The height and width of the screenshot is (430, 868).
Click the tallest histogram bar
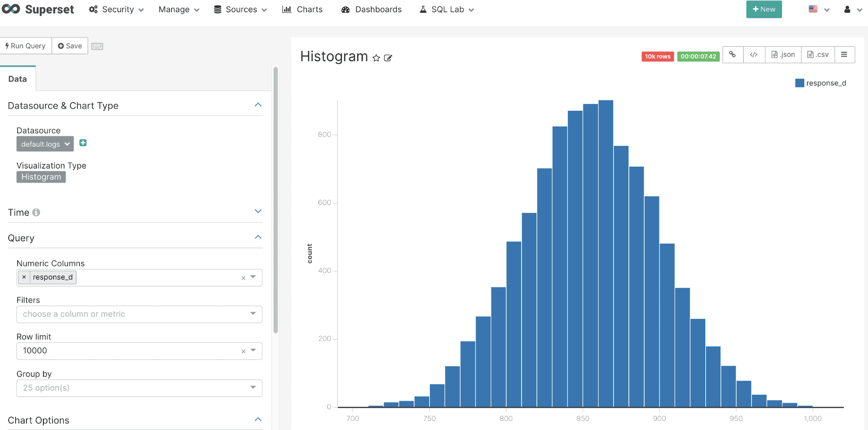606,254
